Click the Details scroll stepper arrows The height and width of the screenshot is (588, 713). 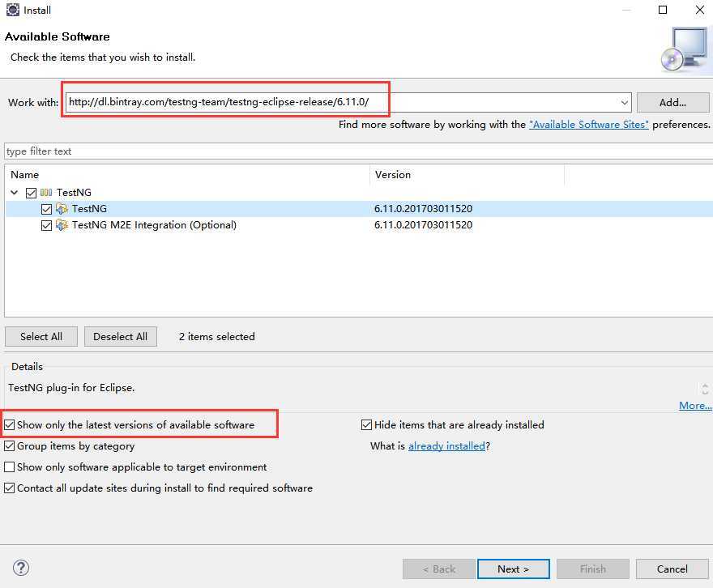[x=705, y=388]
